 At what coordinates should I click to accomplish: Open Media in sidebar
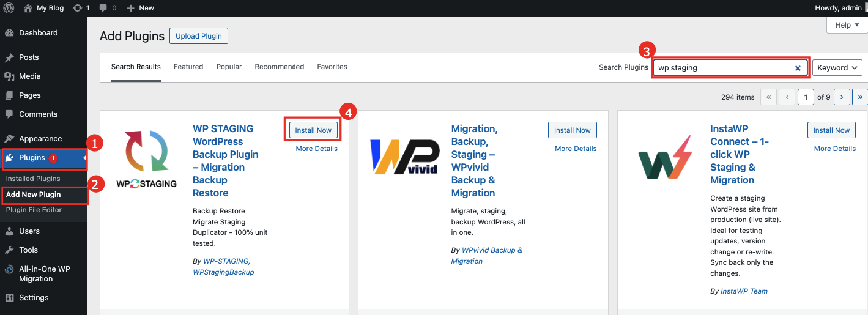30,76
